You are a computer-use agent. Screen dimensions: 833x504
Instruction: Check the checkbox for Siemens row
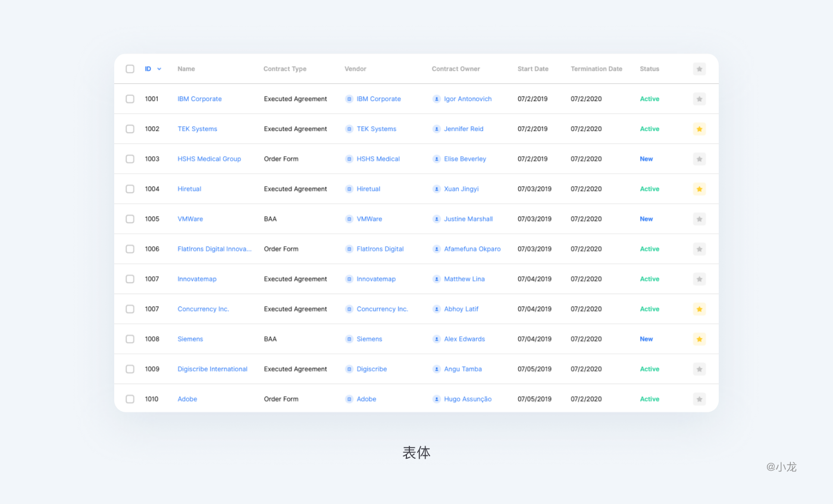tap(130, 339)
